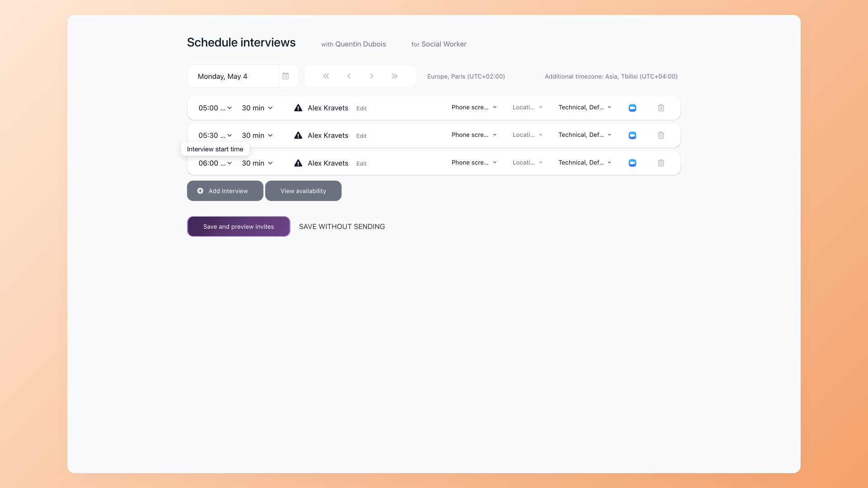Open Location dropdown in the 05:30 row
868x488 pixels.
(x=528, y=135)
